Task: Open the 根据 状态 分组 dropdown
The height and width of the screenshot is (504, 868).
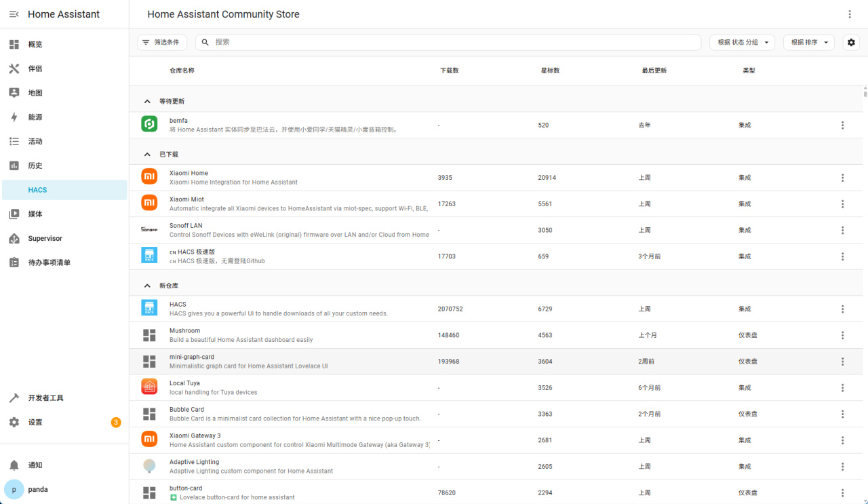Action: pyautogui.click(x=742, y=42)
